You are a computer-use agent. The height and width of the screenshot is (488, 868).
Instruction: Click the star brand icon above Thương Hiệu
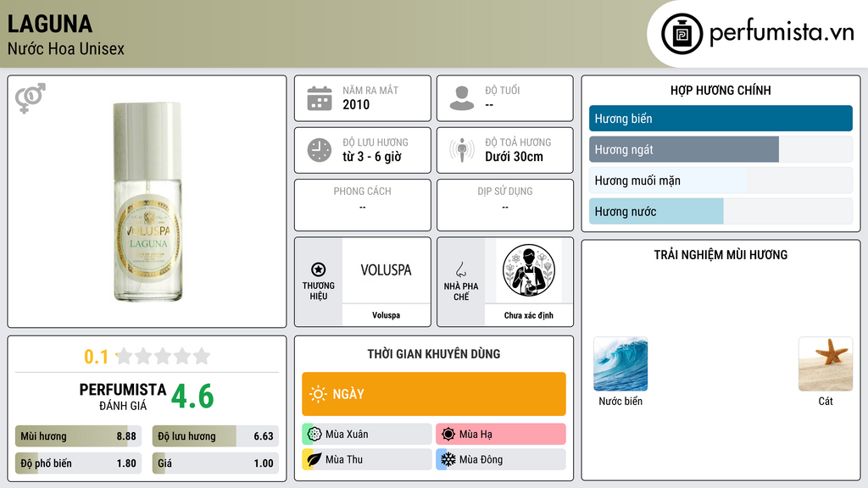tap(319, 269)
